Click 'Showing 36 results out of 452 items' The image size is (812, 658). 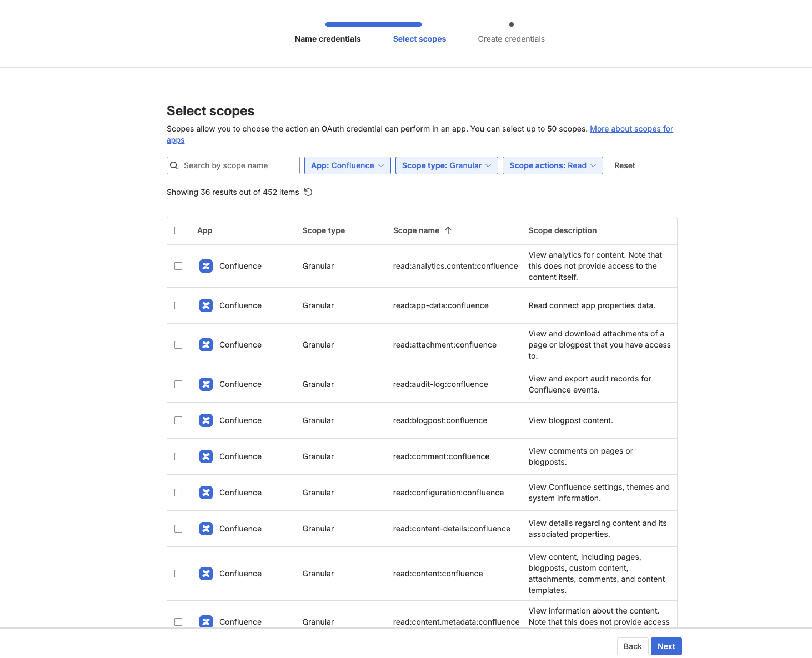point(233,192)
